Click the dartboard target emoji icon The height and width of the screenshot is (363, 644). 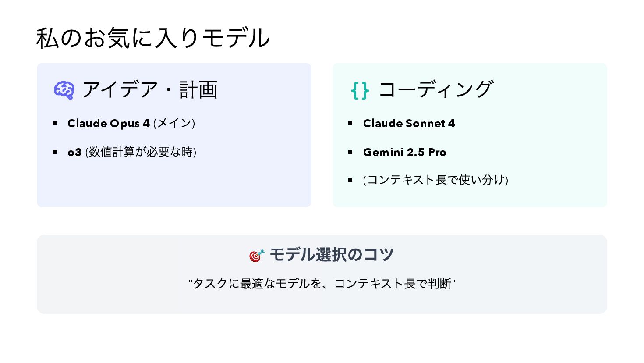tap(257, 255)
